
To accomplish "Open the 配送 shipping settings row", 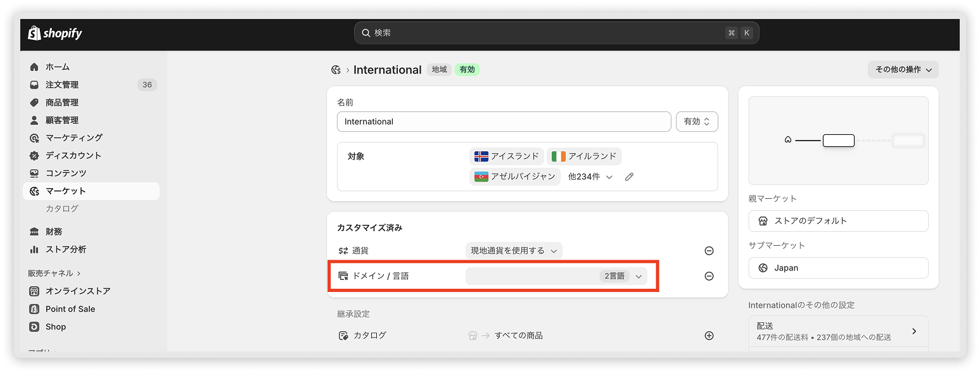I will tap(838, 331).
